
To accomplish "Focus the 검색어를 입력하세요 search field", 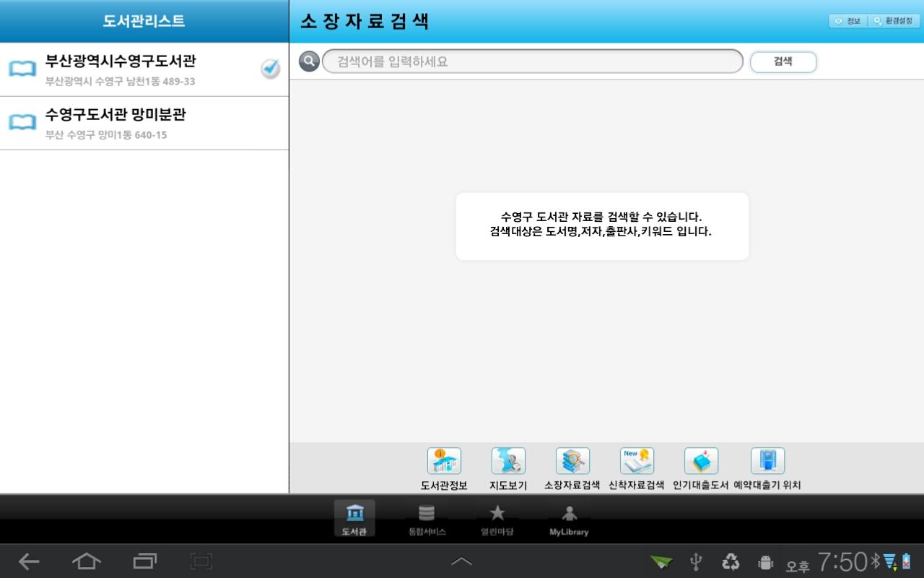I will pyautogui.click(x=533, y=61).
